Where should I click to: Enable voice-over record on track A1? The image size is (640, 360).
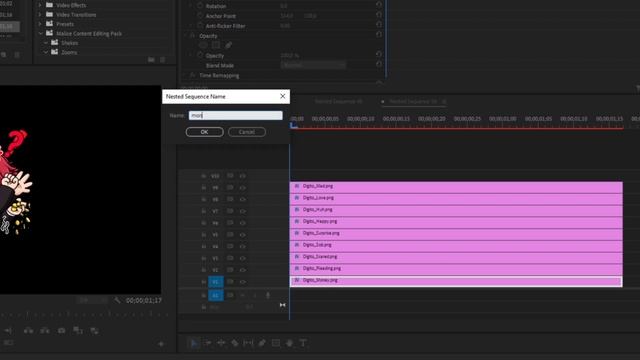(268, 295)
